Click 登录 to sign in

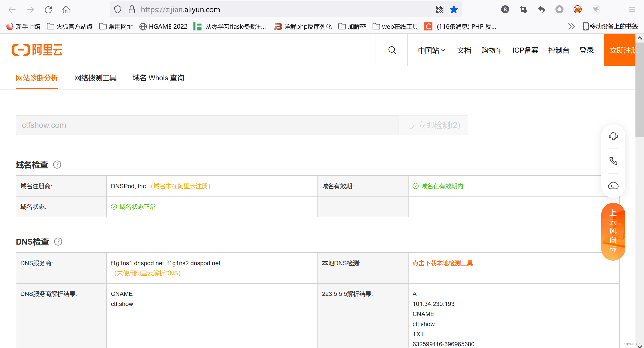pos(586,50)
